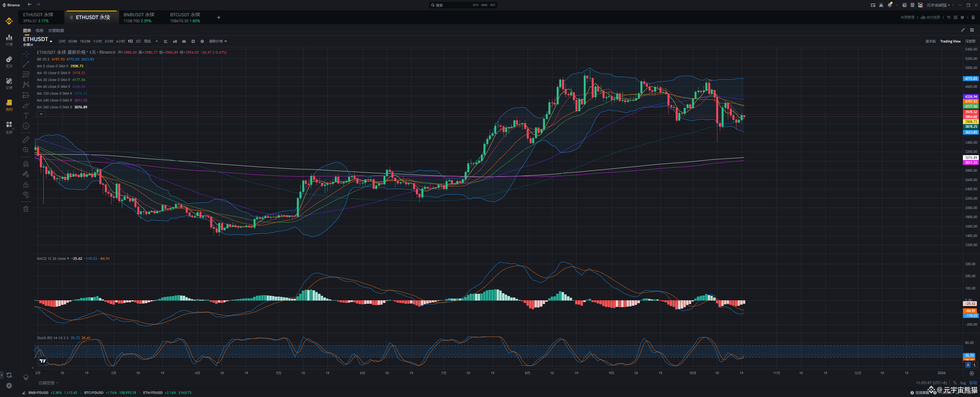Select the ruler measure tool

(x=26, y=140)
